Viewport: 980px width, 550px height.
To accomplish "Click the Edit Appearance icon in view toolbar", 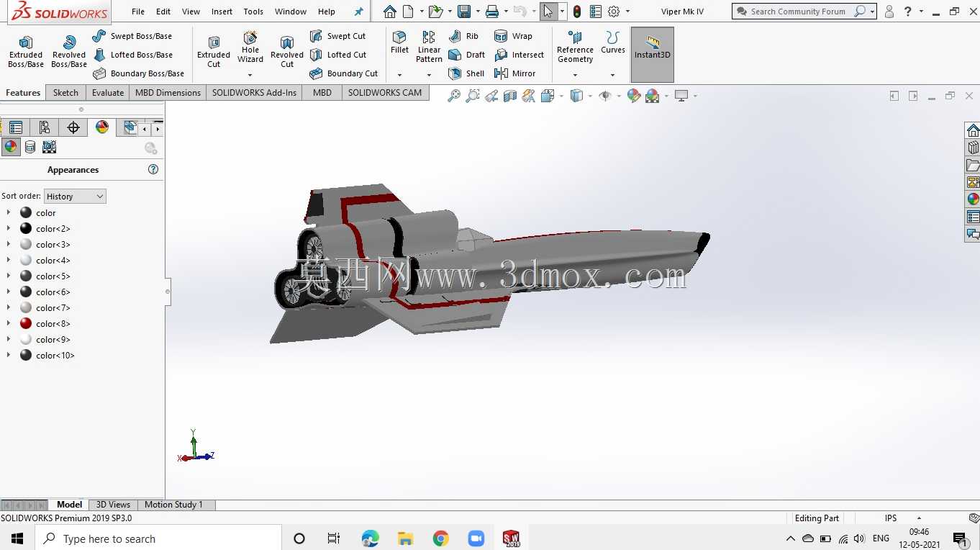I will click(633, 96).
